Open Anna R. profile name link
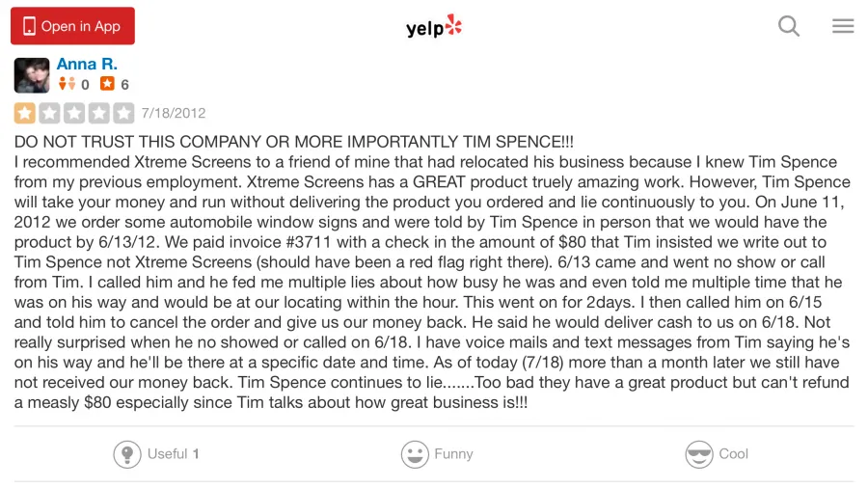 point(87,65)
